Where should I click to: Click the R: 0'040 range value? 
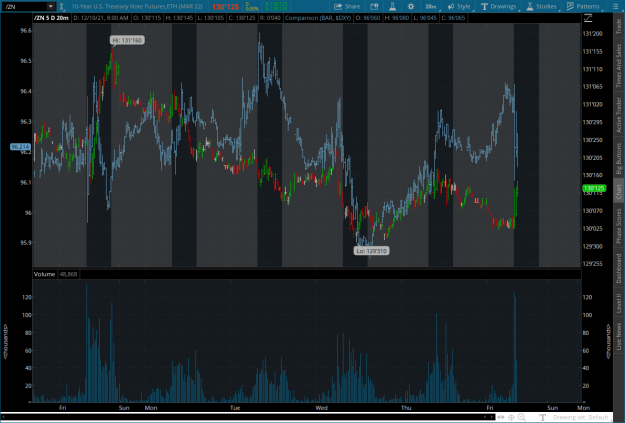pos(270,18)
